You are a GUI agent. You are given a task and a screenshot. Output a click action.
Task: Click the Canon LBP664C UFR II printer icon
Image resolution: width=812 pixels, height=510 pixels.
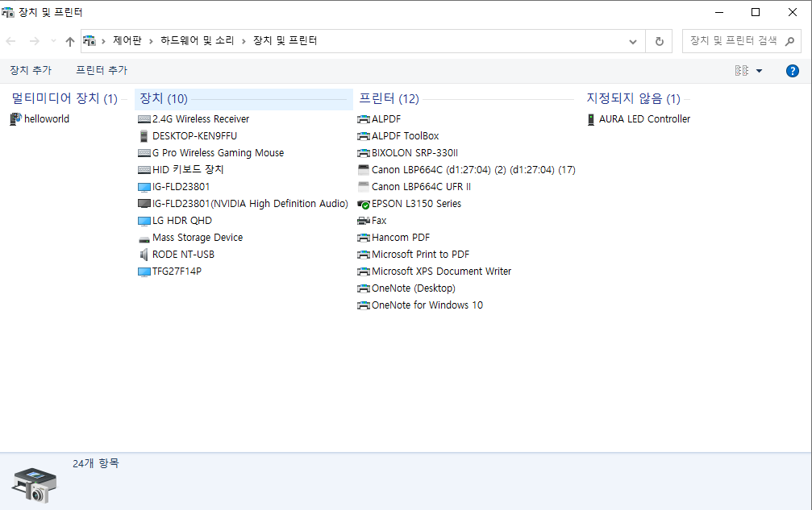pyautogui.click(x=364, y=187)
